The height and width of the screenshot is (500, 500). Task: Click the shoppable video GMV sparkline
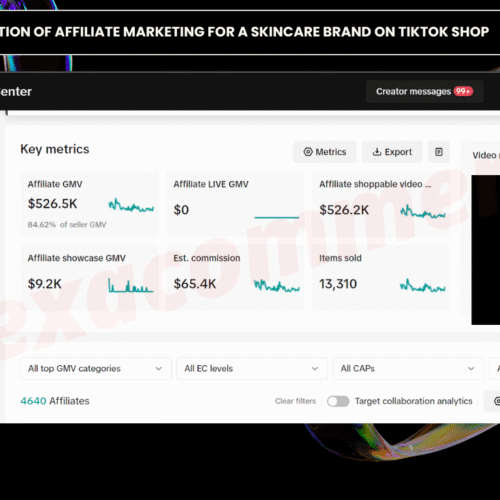(423, 211)
